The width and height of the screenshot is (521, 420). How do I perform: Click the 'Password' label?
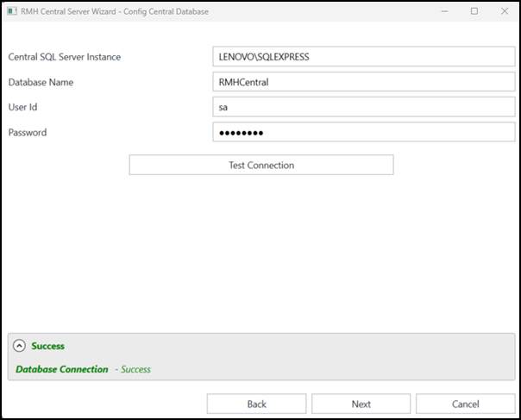coord(28,132)
